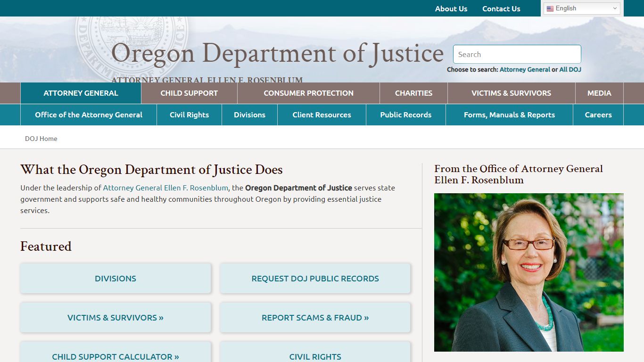Click the DOJ Home breadcrumb

click(x=41, y=139)
